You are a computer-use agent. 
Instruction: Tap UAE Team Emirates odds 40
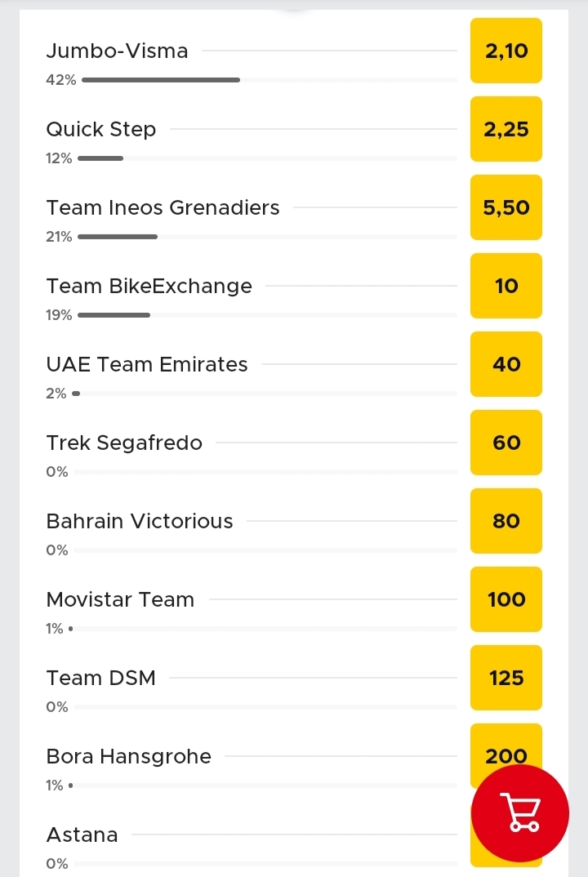(506, 364)
